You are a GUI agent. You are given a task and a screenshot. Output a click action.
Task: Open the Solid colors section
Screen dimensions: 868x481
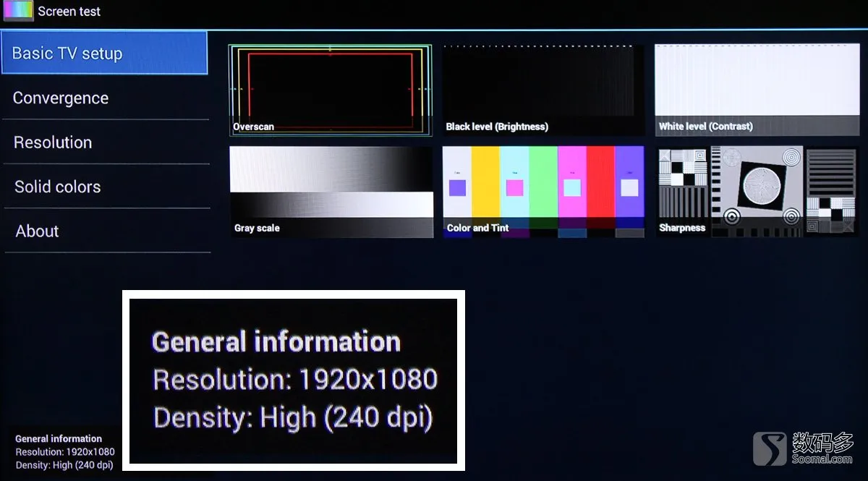106,187
